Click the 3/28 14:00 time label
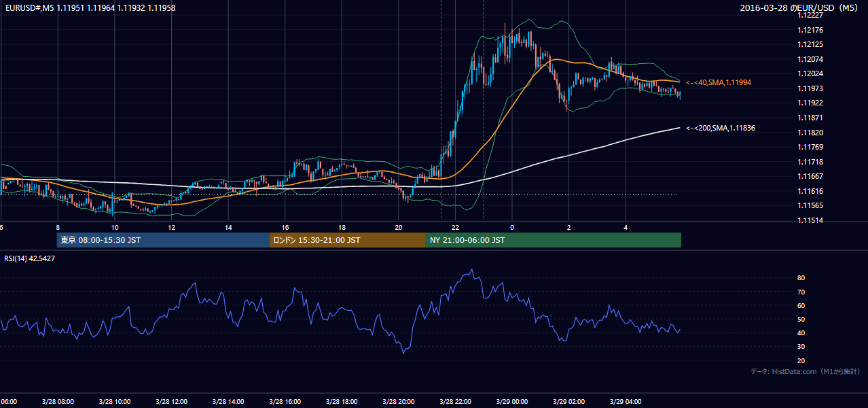This screenshot has height=408, width=868. pos(228,401)
